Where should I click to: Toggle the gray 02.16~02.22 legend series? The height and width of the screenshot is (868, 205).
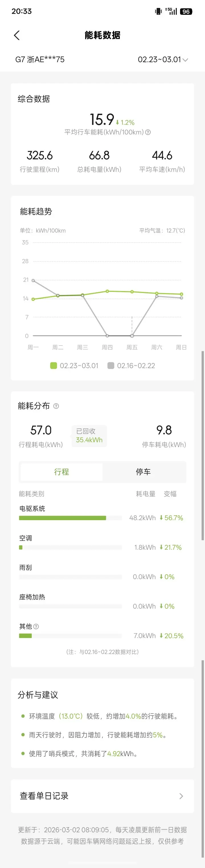(x=131, y=366)
